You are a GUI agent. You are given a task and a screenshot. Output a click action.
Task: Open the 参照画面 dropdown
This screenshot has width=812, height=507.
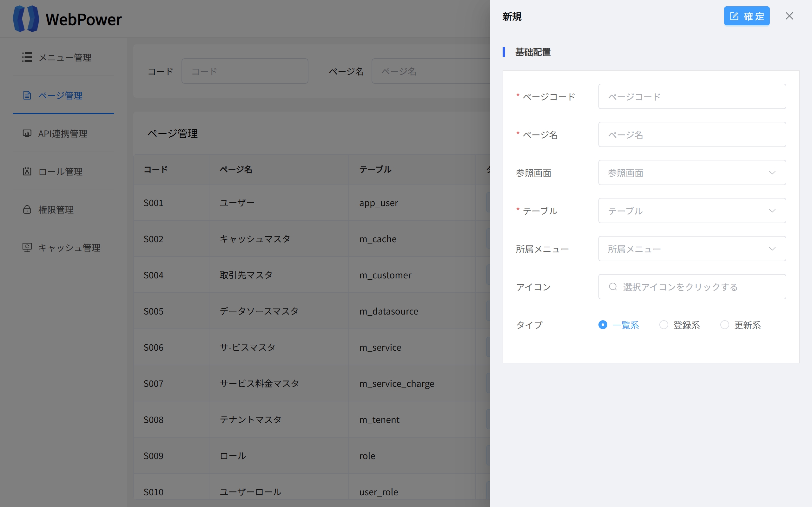click(x=692, y=172)
